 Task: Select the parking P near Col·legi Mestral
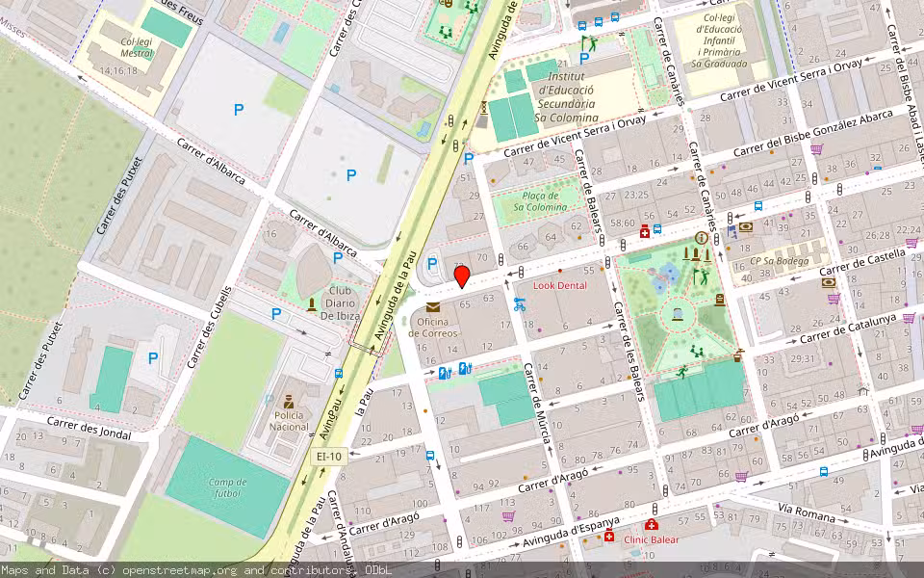pos(239,109)
